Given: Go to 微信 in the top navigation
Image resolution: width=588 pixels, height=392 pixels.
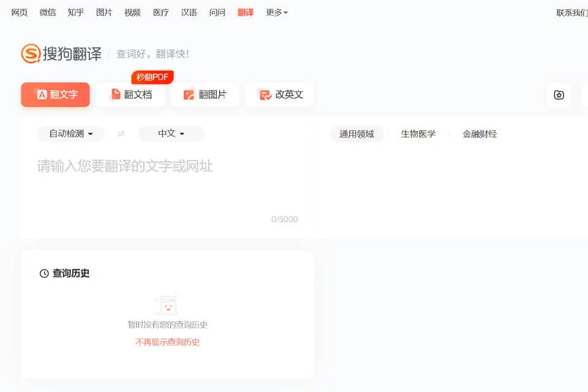Looking at the screenshot, I should pos(48,12).
